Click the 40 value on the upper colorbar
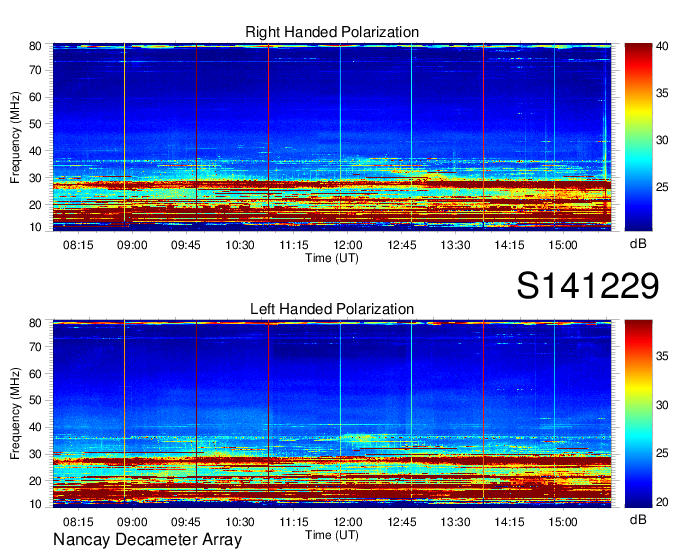This screenshot has width=680, height=552. click(x=662, y=46)
